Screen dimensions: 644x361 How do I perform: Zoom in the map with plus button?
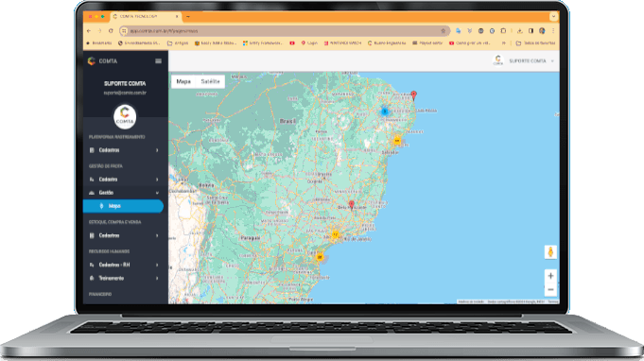(x=550, y=276)
